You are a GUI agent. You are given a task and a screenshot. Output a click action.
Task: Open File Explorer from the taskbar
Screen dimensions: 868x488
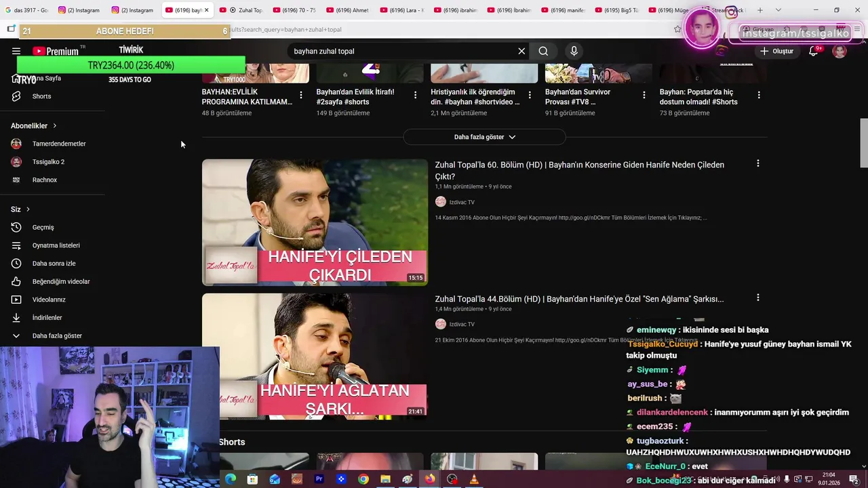[x=385, y=479]
